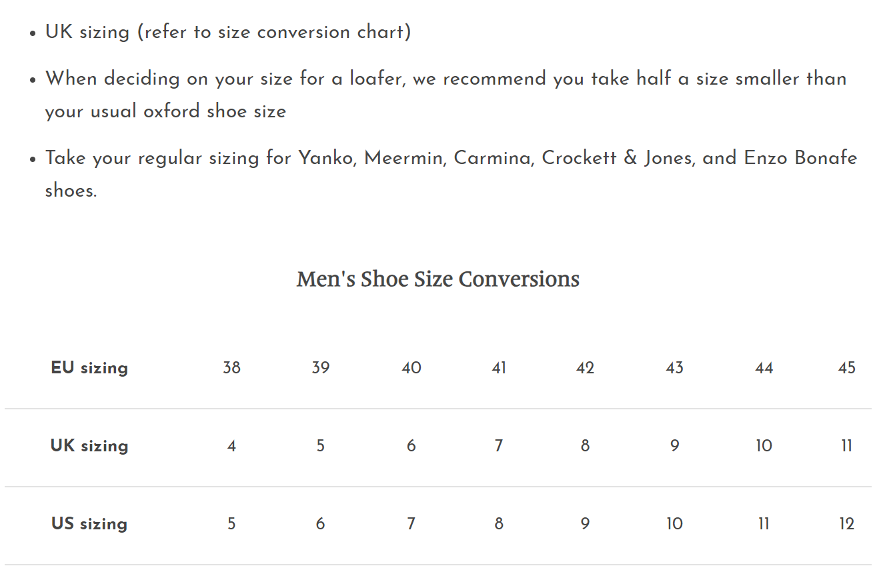Select UK size 4 cell
The image size is (891, 588).
tap(231, 446)
